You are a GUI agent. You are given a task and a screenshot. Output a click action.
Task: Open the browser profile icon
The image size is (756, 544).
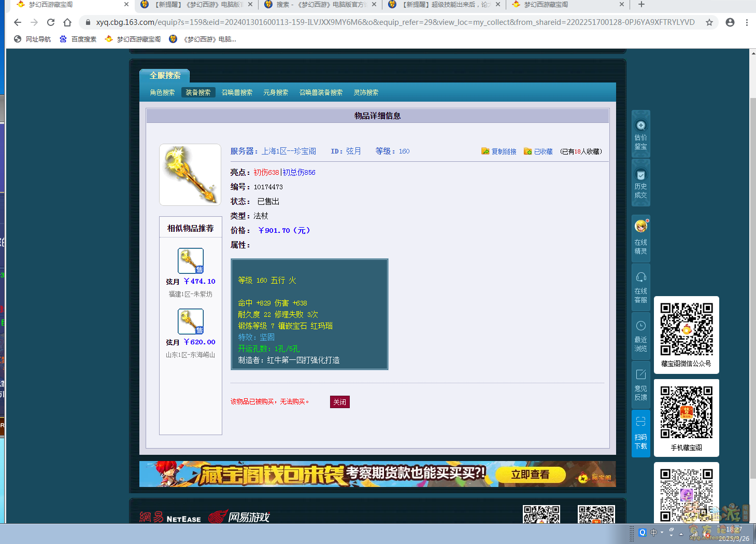[x=730, y=22]
